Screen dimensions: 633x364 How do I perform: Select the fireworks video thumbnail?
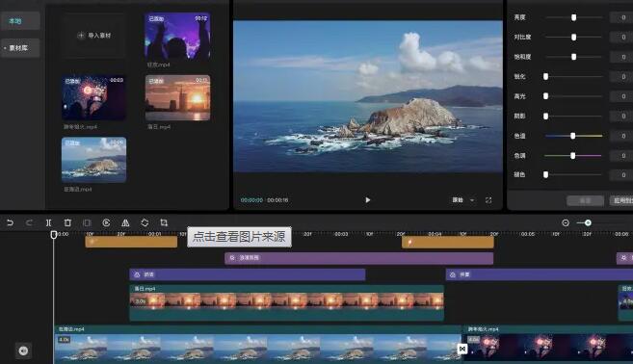[x=93, y=97]
